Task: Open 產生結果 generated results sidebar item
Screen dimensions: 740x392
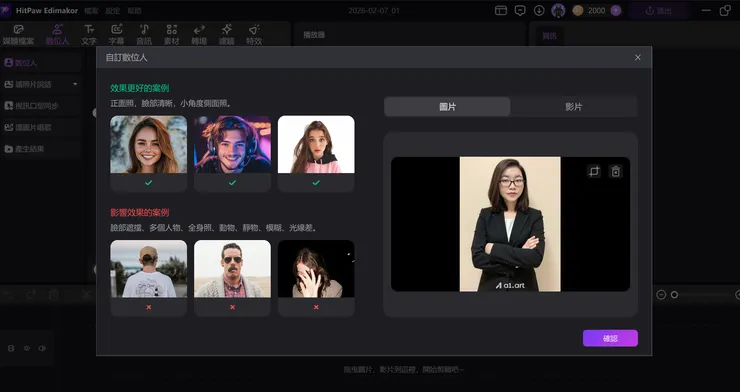Action: 42,149
